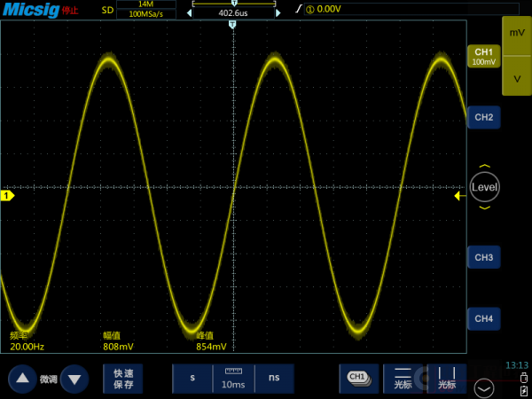
Task: Select the CH1 100mV channel tab
Action: tap(484, 57)
